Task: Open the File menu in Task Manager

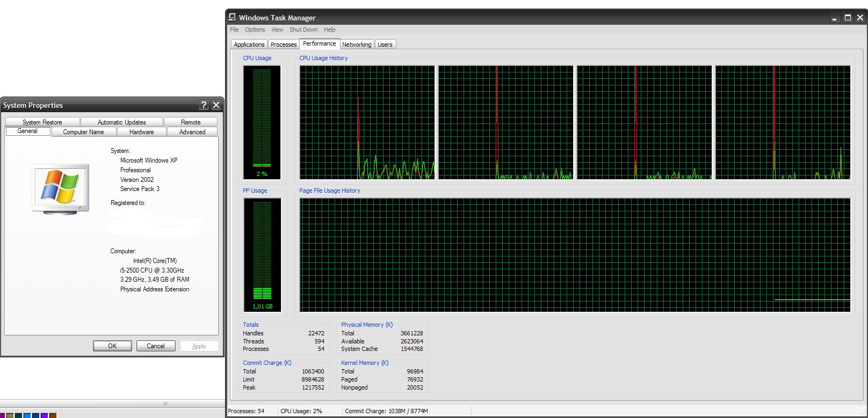Action: [234, 30]
